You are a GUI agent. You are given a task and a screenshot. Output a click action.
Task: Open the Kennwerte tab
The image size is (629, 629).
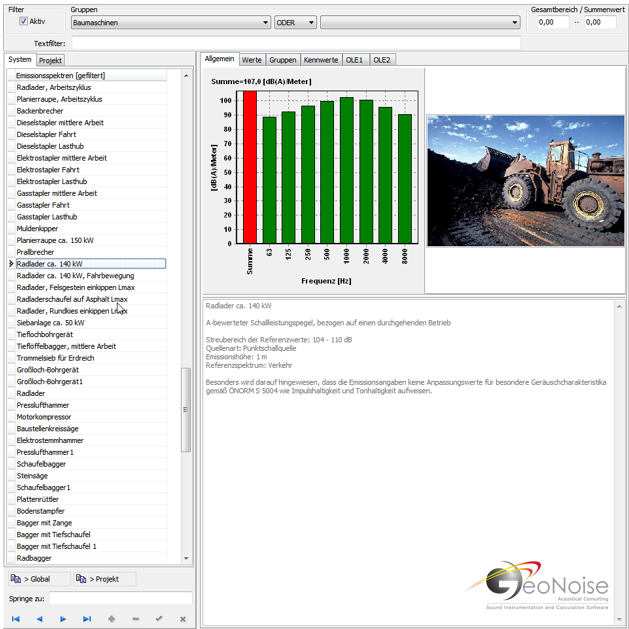pyautogui.click(x=321, y=60)
